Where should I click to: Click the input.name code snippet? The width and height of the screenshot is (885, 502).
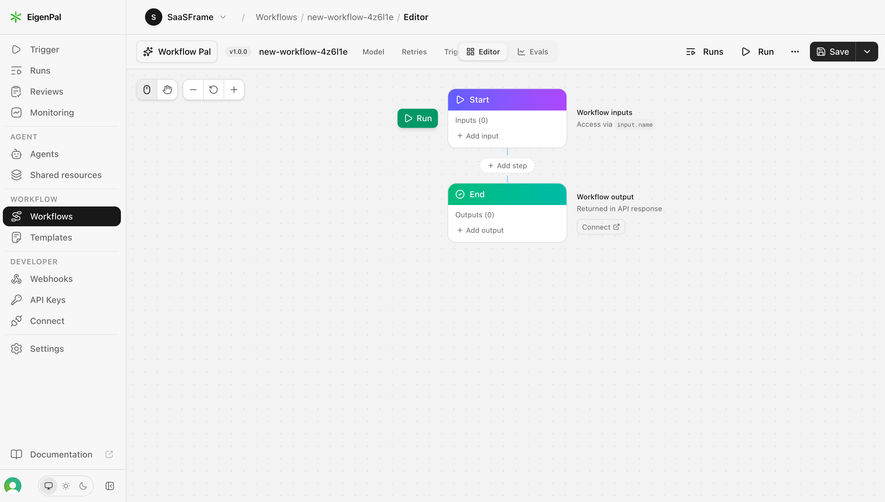tap(634, 125)
